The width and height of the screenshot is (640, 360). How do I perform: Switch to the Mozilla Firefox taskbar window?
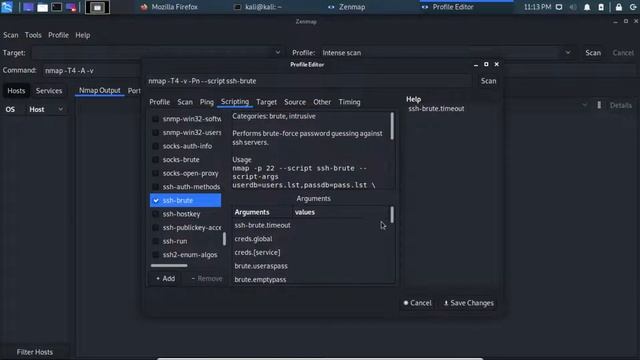tap(169, 7)
